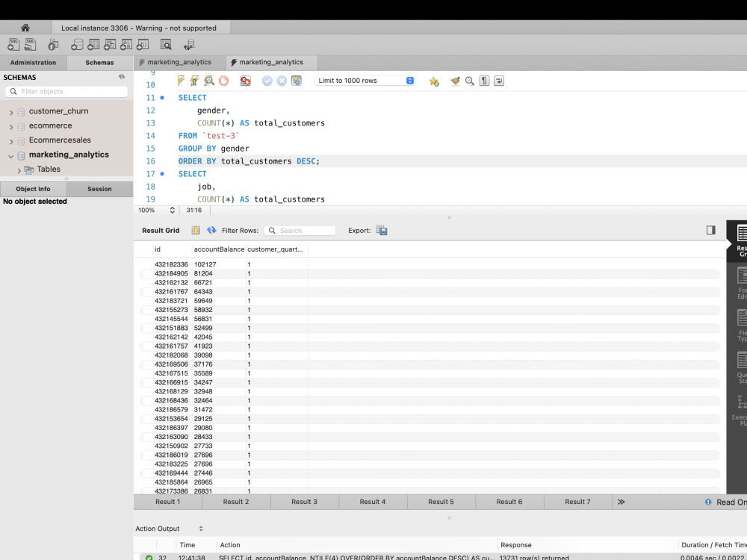Image resolution: width=747 pixels, height=560 pixels.
Task: Click the Filter Rows search field
Action: click(x=300, y=231)
